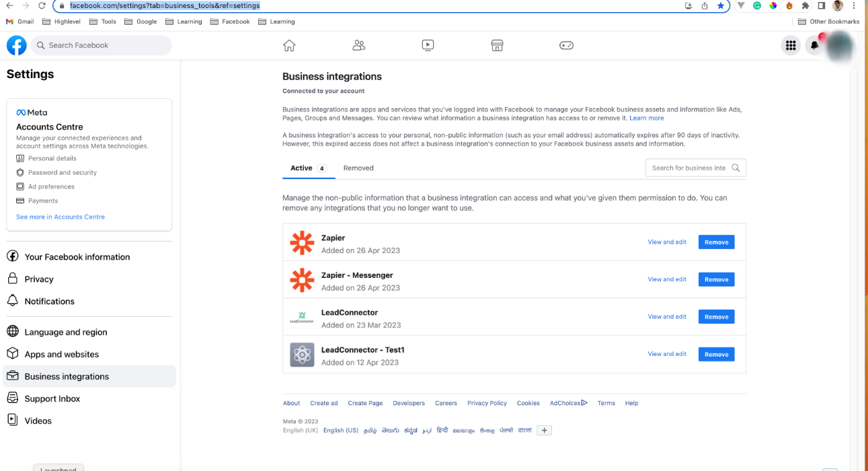Click the share icon in address bar
Viewport: 868px width, 471px height.
[x=705, y=5]
